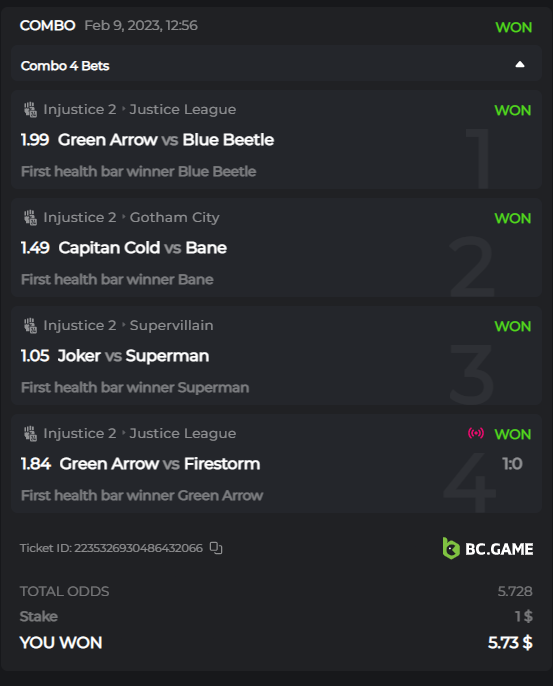Click Injustice 2 game icon on Gotham City bet
Screen dimensions: 553x686
click(30, 217)
